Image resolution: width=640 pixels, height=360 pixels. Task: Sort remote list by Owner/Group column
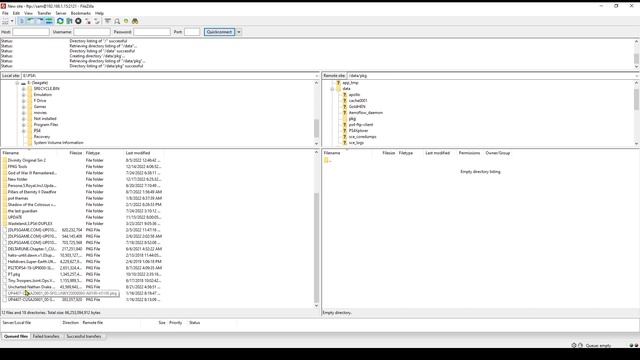pyautogui.click(x=498, y=153)
